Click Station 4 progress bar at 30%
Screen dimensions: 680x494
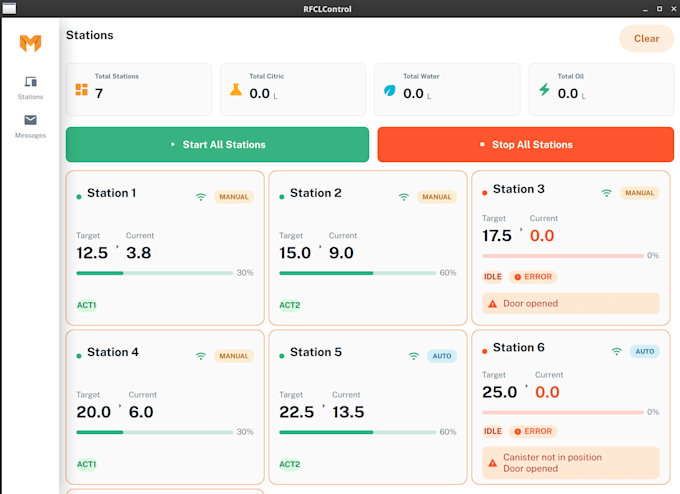pos(155,432)
